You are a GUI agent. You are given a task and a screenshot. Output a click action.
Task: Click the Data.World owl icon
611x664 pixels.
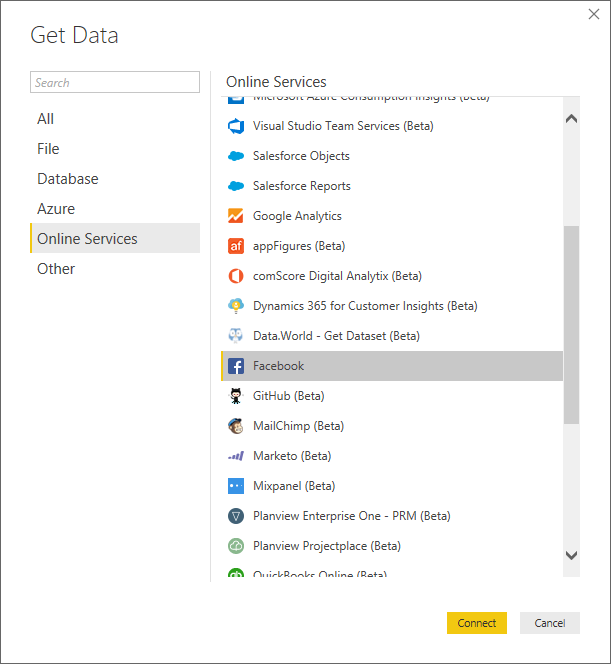tap(236, 336)
